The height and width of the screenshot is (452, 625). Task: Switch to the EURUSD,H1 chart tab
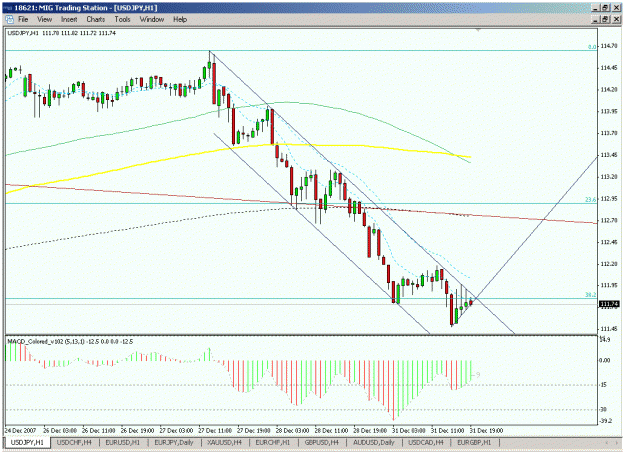(123, 442)
